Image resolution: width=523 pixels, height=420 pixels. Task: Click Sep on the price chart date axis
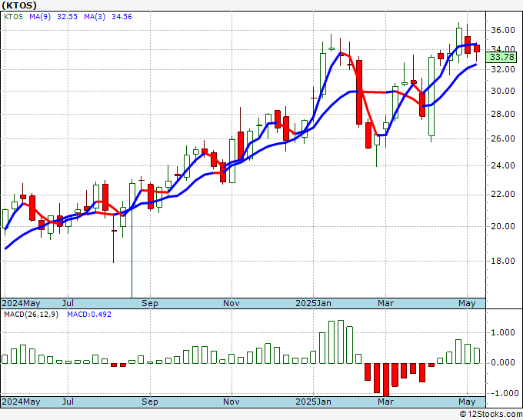pyautogui.click(x=150, y=303)
